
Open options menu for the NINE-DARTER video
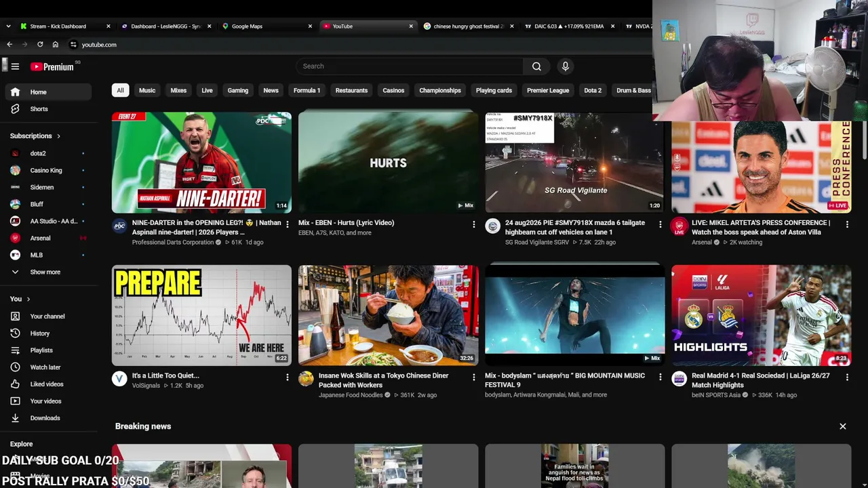[287, 224]
